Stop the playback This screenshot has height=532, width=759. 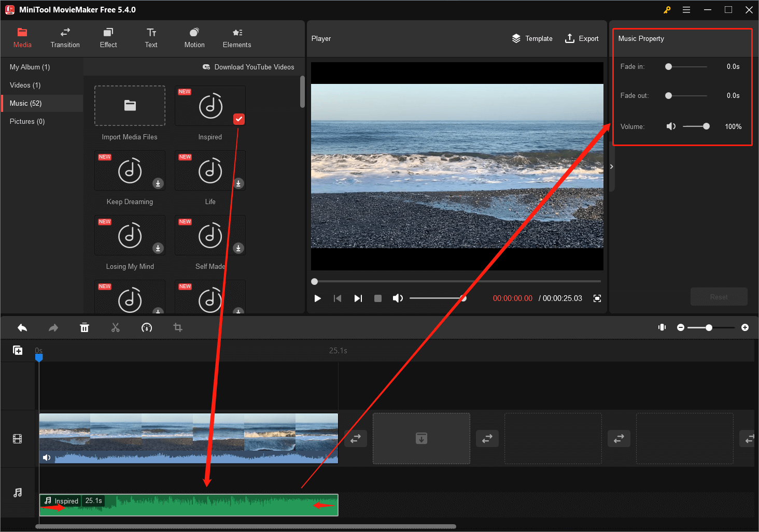click(x=378, y=298)
